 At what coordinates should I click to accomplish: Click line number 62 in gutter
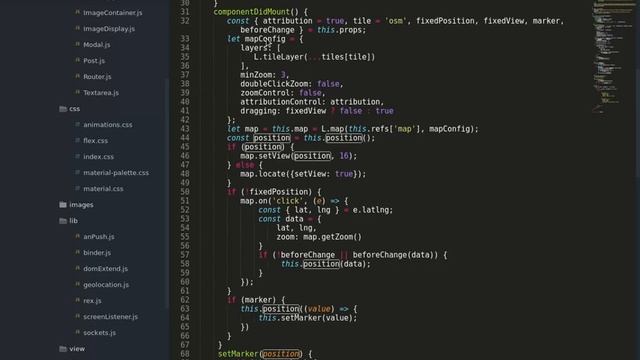point(185,300)
